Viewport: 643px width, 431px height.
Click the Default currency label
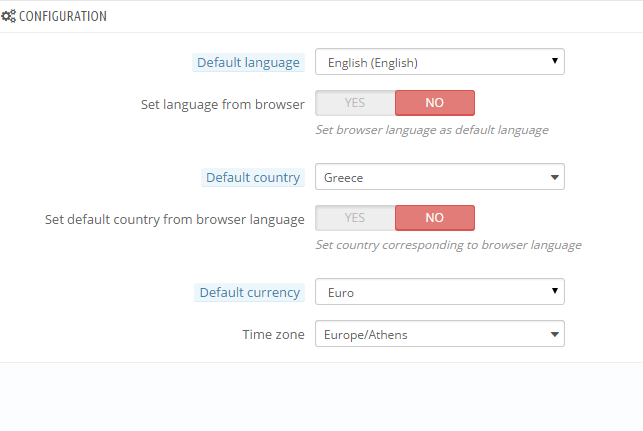[249, 292]
